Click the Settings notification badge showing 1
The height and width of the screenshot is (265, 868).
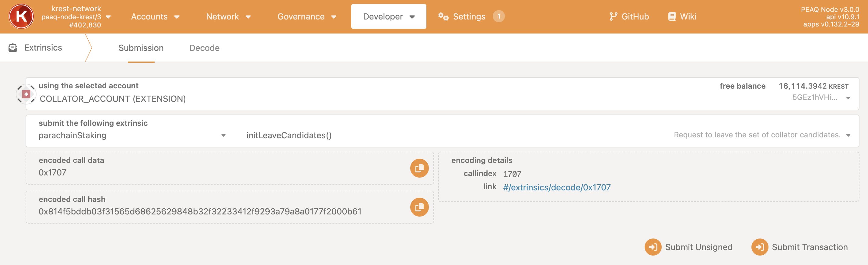click(498, 16)
